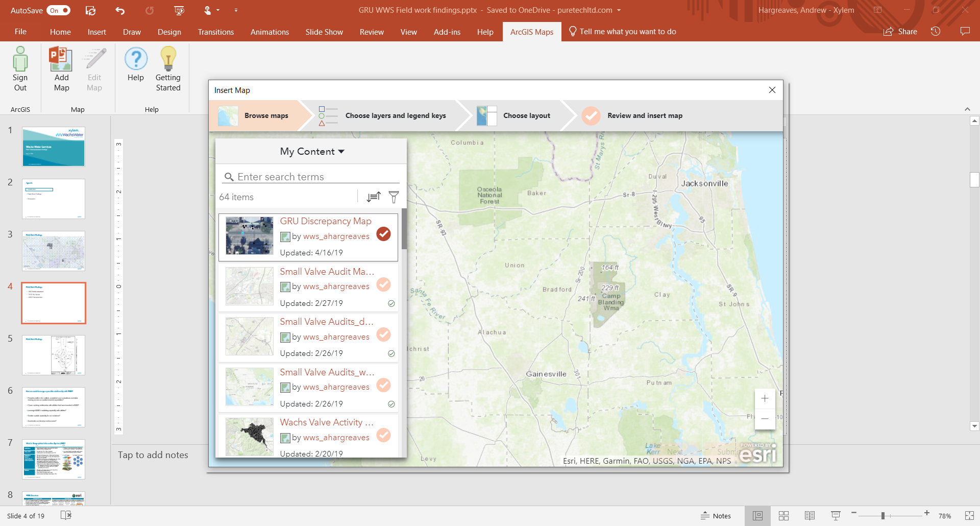Switch to the Insert tab
The width and height of the screenshot is (980, 526).
pyautogui.click(x=96, y=32)
